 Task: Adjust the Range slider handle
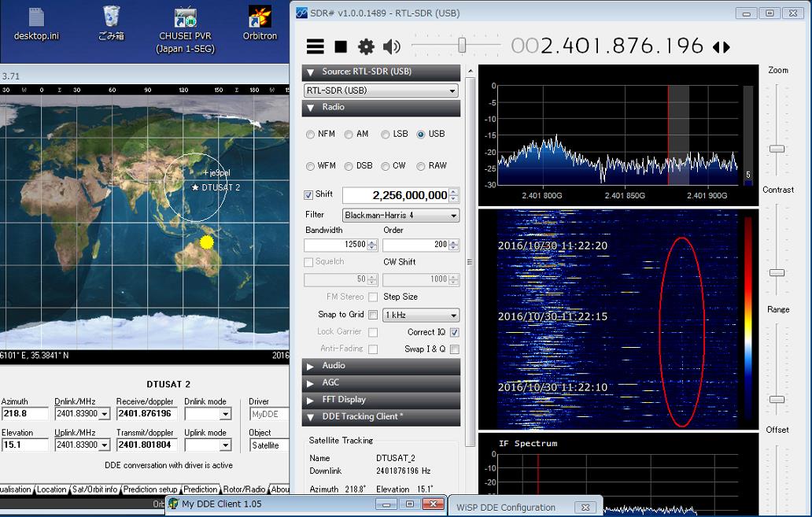point(777,400)
